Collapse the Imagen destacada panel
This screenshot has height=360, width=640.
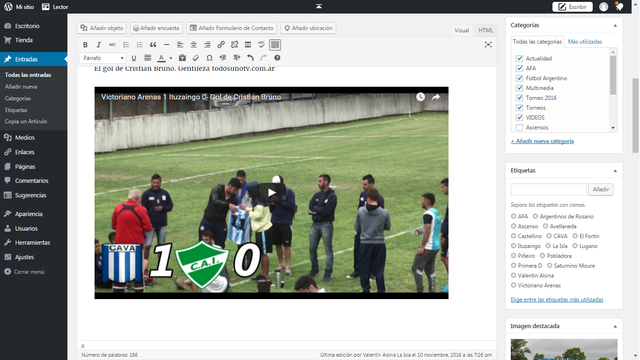pos(615,326)
